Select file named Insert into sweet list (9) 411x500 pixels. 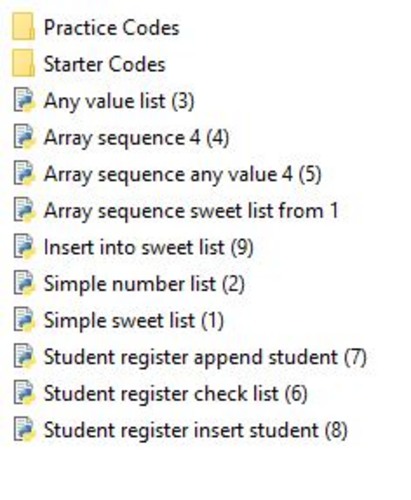pos(149,248)
